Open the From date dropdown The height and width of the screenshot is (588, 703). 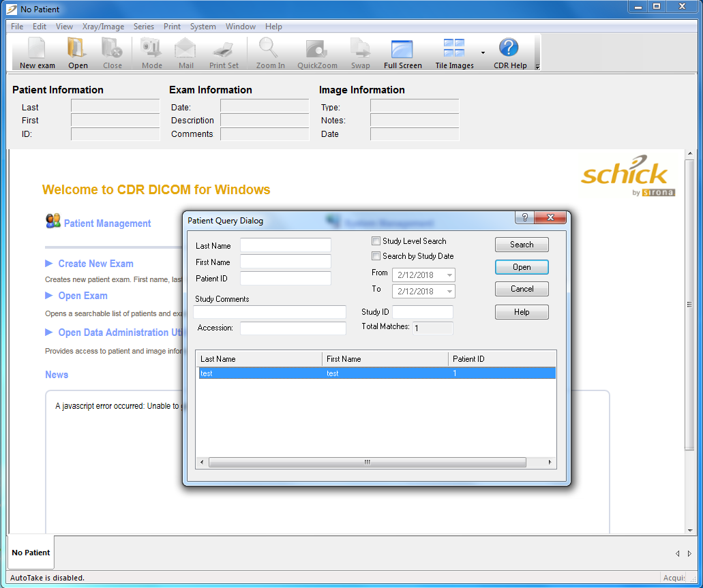(449, 275)
